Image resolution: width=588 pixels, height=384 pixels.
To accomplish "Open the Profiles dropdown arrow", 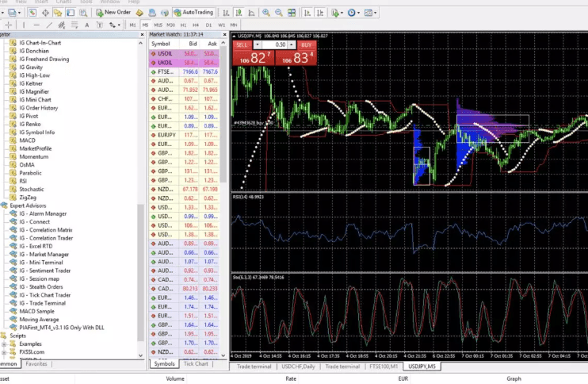I will (x=19, y=13).
